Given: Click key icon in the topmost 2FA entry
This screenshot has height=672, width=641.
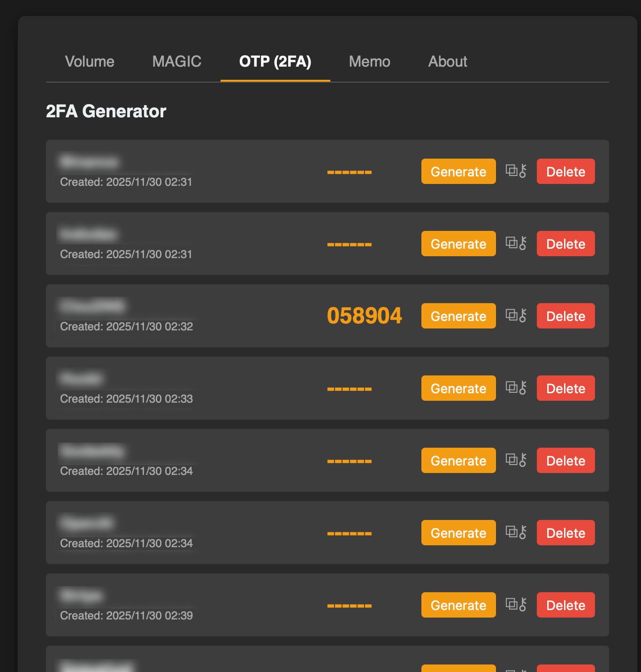Looking at the screenshot, I should tap(523, 171).
